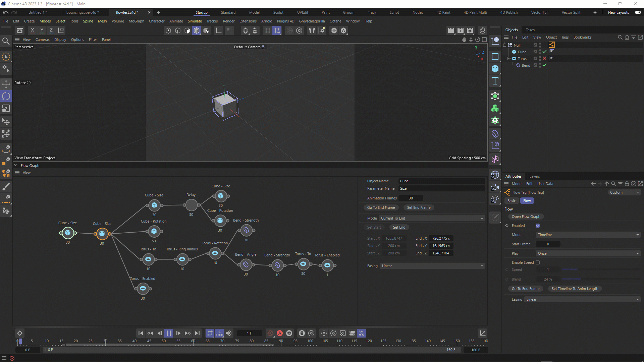Select the Rotate tool in left toolbar
Screen dimensions: 644x362
(x=6, y=97)
